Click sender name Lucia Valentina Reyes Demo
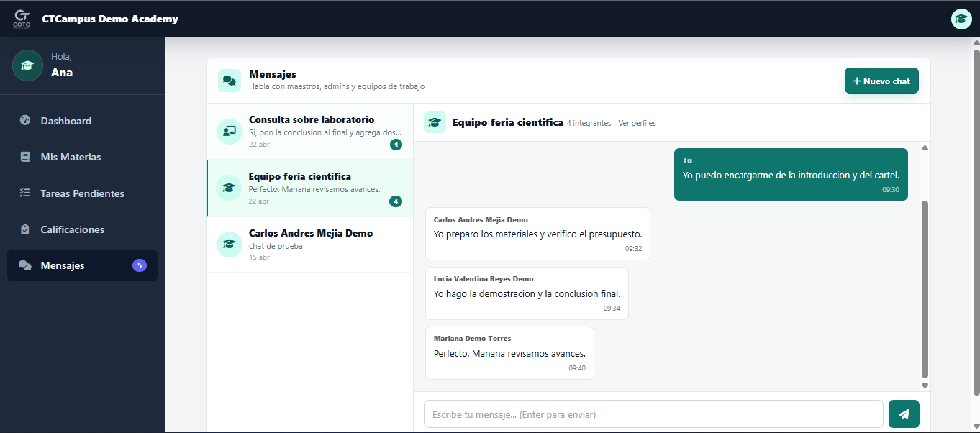This screenshot has height=433, width=980. (484, 278)
